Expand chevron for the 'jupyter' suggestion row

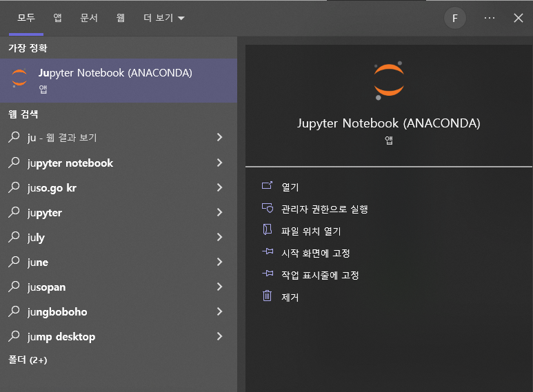219,212
